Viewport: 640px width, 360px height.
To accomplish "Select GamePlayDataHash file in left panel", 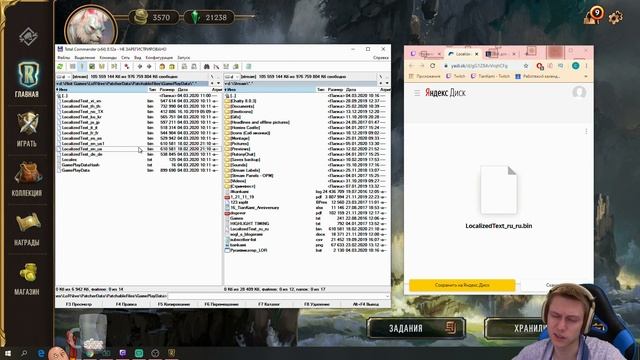I will coord(139,165).
